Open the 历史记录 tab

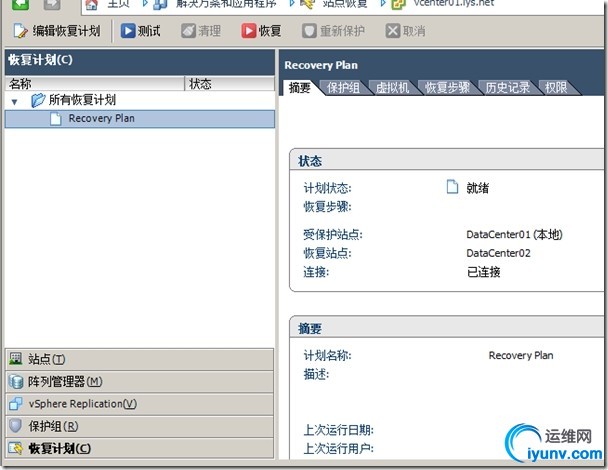[508, 88]
